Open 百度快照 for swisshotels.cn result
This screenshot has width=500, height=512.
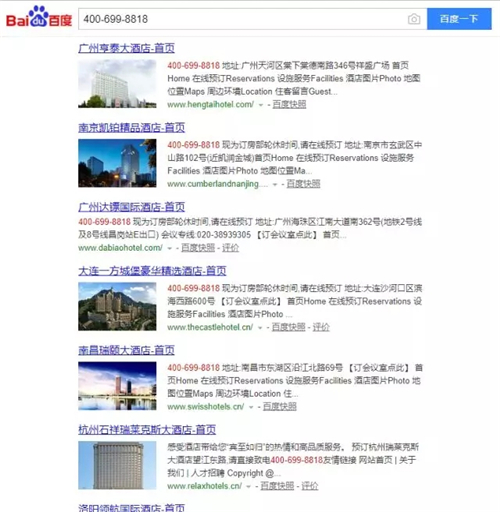[x=280, y=407]
